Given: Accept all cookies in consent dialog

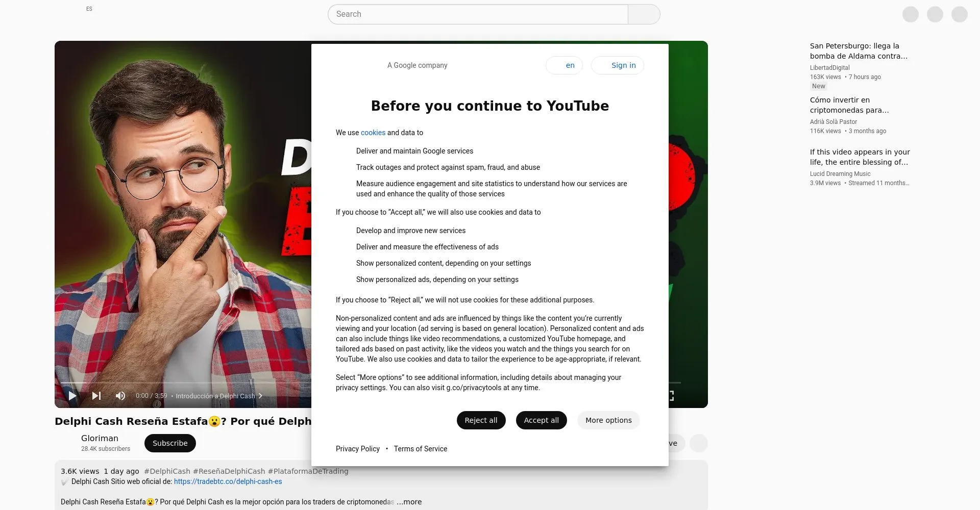Looking at the screenshot, I should (541, 420).
